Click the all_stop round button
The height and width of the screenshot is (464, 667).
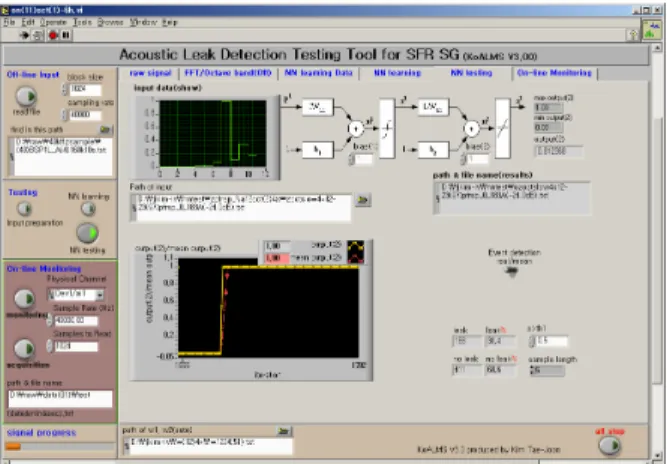point(609,446)
